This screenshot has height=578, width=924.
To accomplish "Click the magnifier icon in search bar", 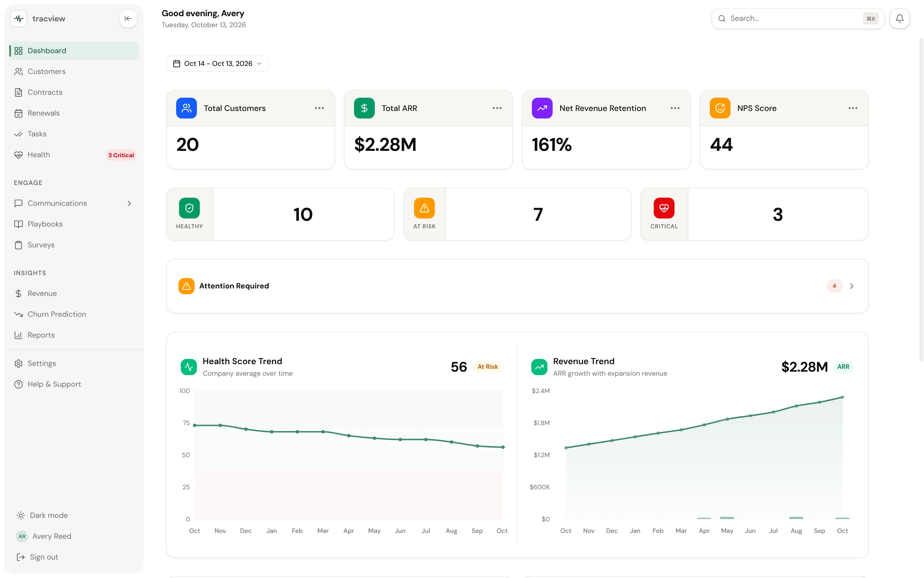I will (722, 18).
